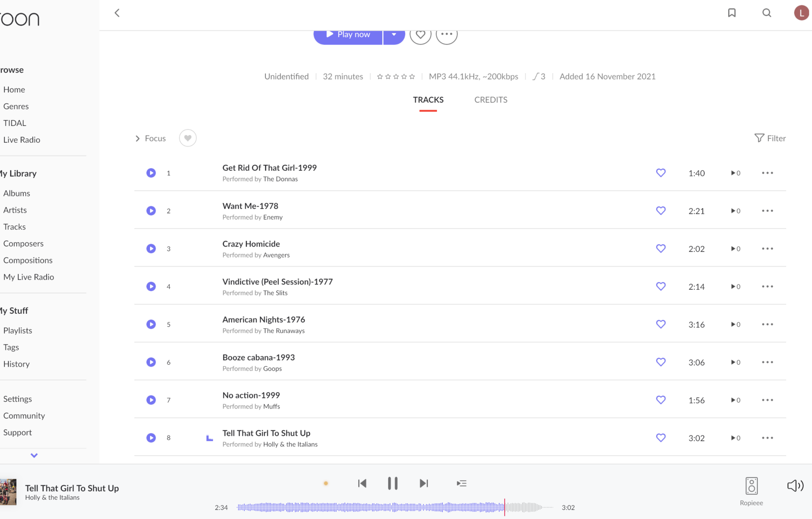The image size is (812, 519).
Task: Open more options for American Nights-1976
Action: point(767,324)
